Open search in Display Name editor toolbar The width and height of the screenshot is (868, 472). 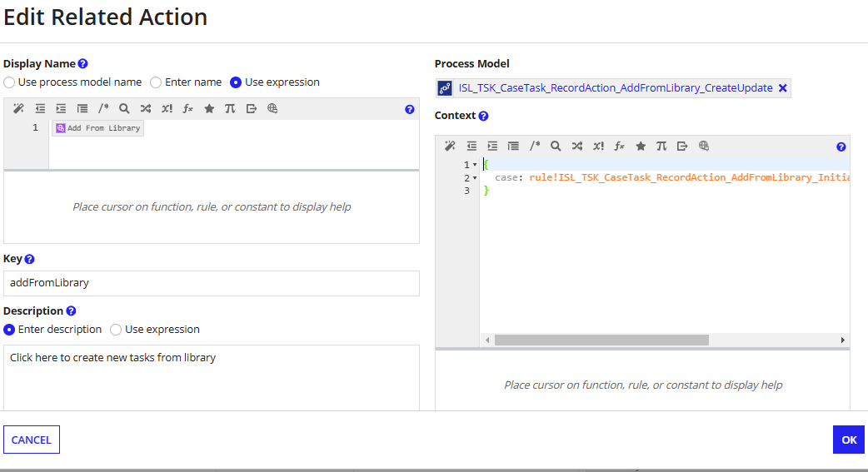pyautogui.click(x=124, y=108)
